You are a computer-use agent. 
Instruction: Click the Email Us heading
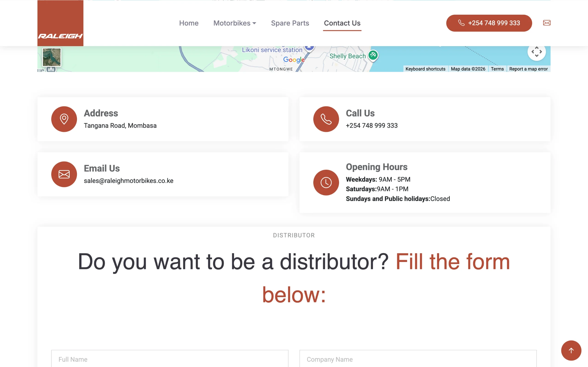tap(102, 168)
